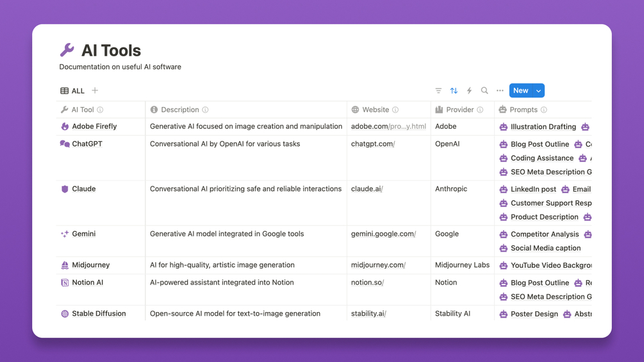Click the Stable Diffusion striped circle icon
Viewport: 644px width, 362px height.
click(65, 313)
